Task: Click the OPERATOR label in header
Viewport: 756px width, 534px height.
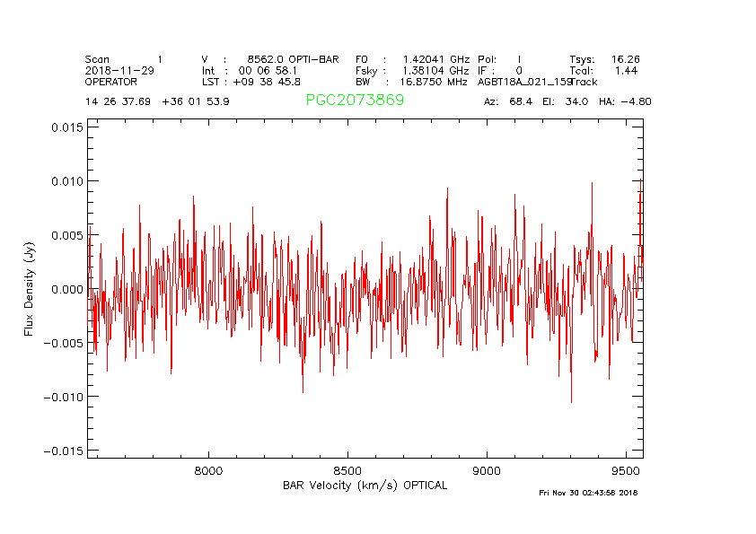Action: click(x=111, y=82)
